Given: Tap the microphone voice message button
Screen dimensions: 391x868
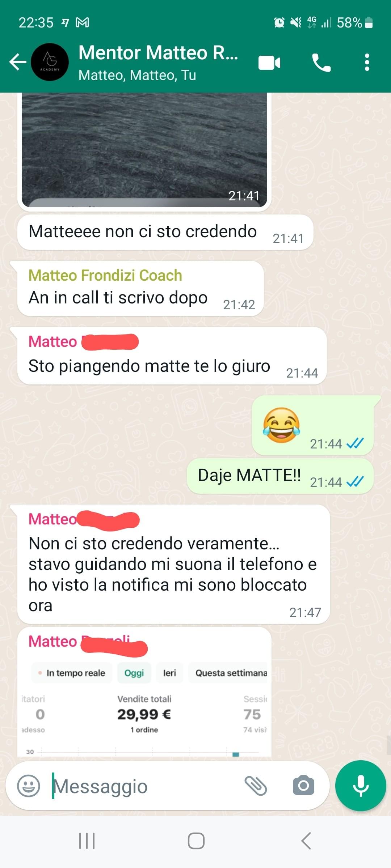Looking at the screenshot, I should [361, 786].
